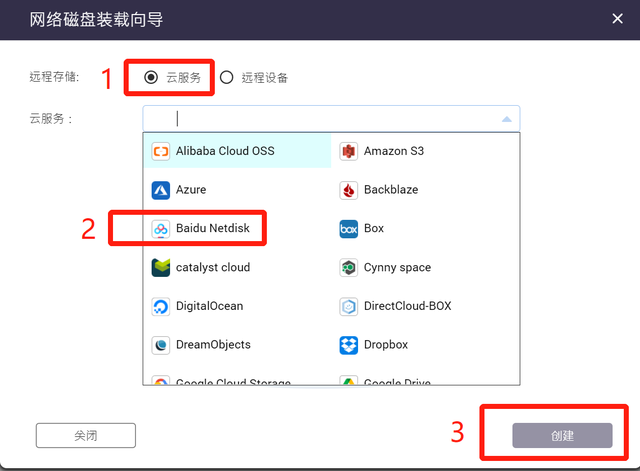Image resolution: width=640 pixels, height=471 pixels.
Task: Click the Alibaba Cloud OSS icon
Action: pyautogui.click(x=160, y=151)
